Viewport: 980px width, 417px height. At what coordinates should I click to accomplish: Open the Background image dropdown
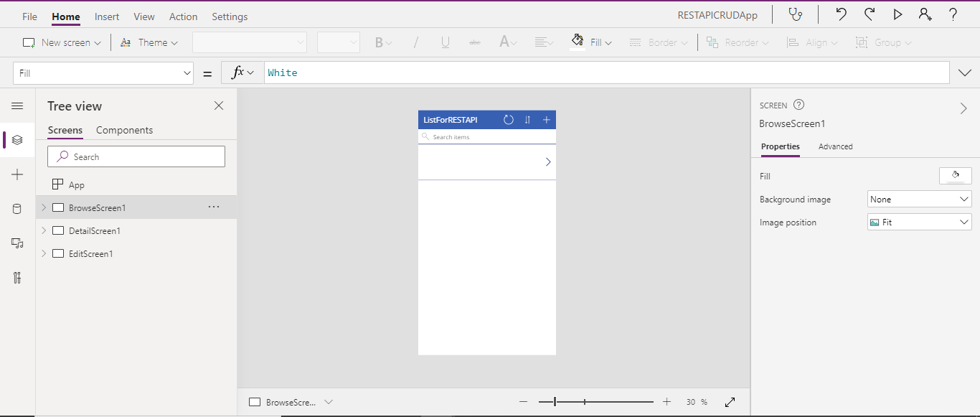pyautogui.click(x=919, y=199)
